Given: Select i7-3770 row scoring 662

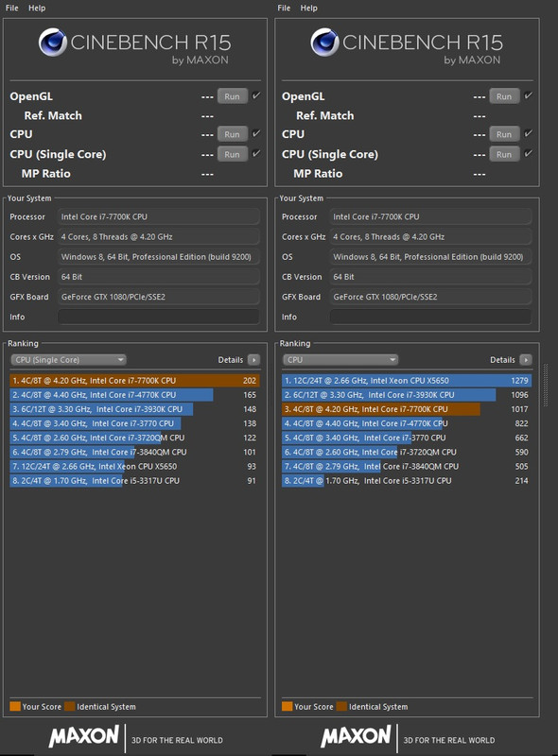Looking at the screenshot, I should 407,438.
